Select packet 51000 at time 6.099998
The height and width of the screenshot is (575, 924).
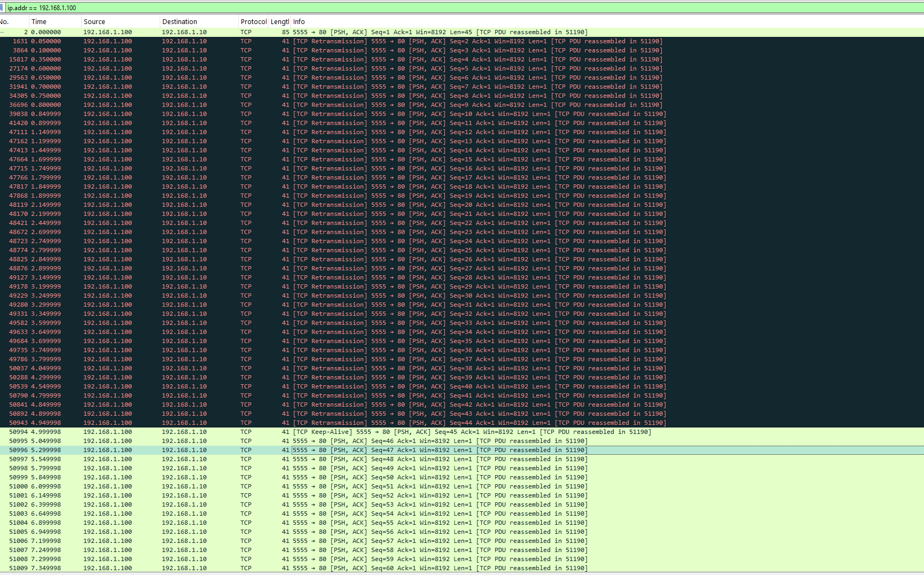pyautogui.click(x=320, y=486)
